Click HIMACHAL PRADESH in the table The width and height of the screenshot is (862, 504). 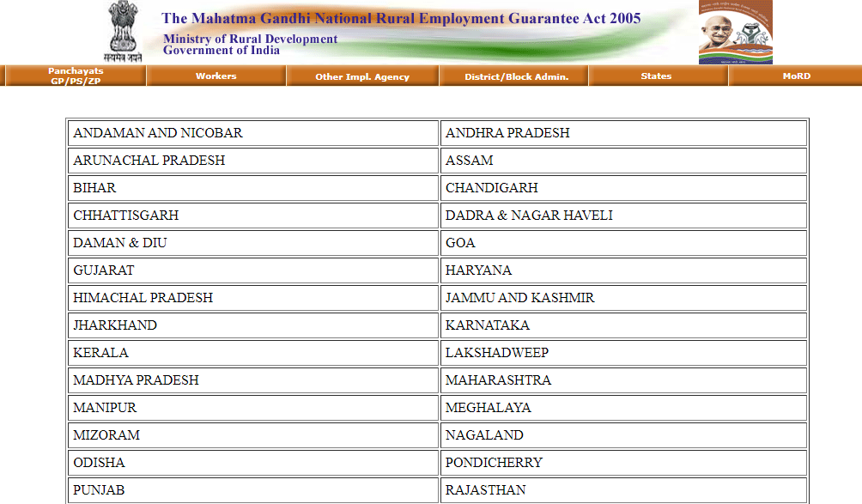tap(143, 298)
